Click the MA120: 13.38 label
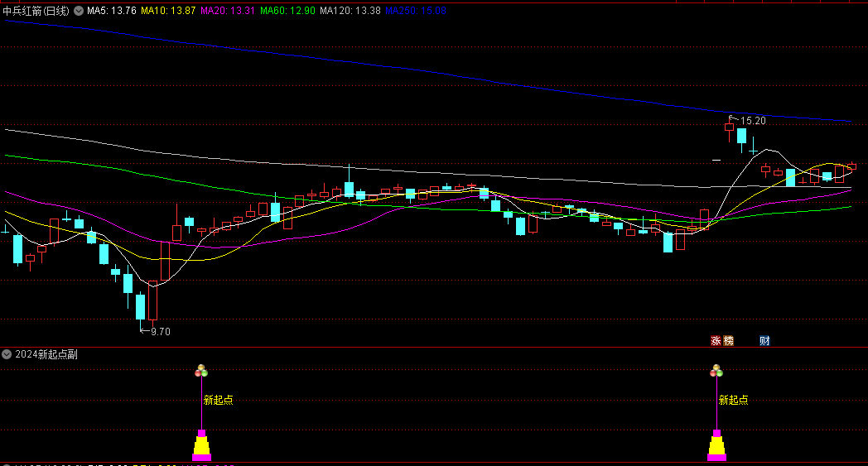This screenshot has width=868, height=466. click(x=350, y=11)
